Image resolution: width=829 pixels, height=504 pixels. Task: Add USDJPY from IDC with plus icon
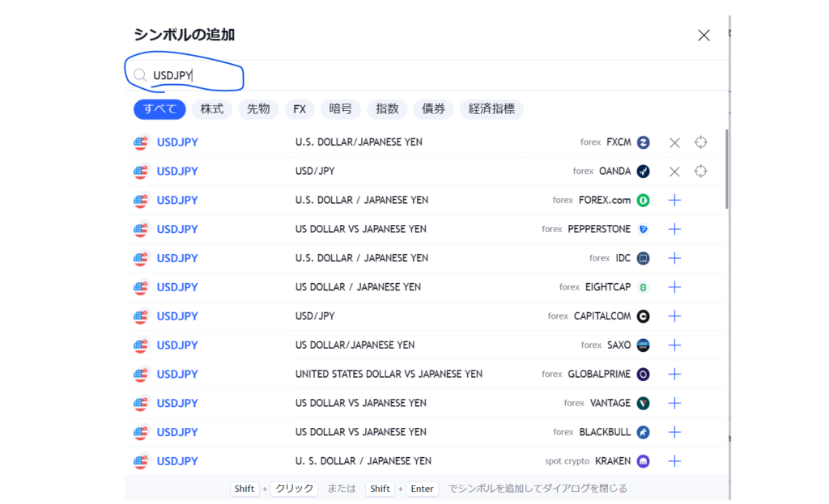674,258
